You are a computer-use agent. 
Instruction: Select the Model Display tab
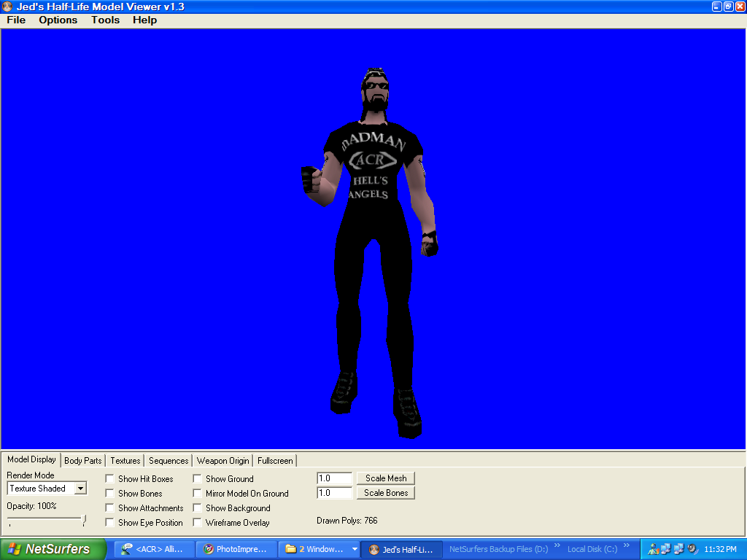coord(31,459)
